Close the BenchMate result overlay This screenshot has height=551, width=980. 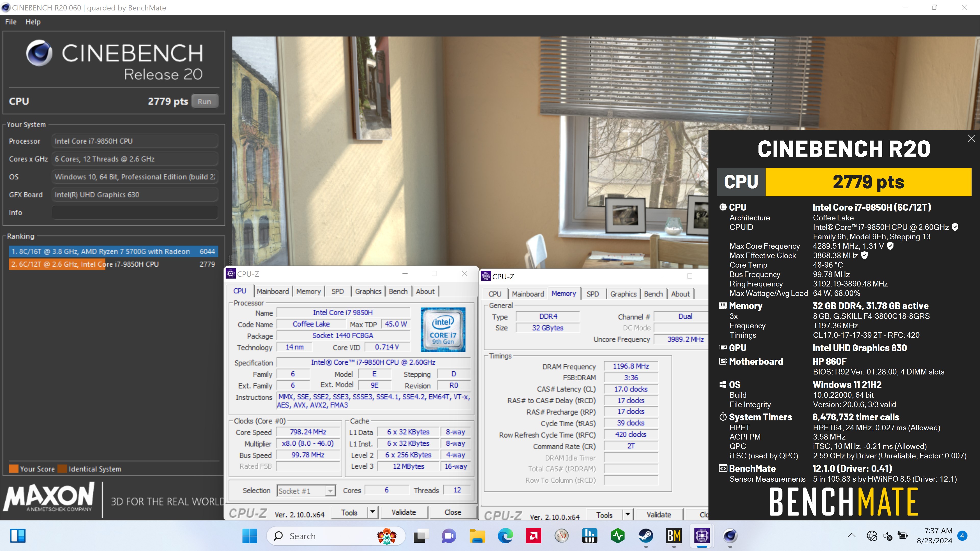tap(971, 139)
